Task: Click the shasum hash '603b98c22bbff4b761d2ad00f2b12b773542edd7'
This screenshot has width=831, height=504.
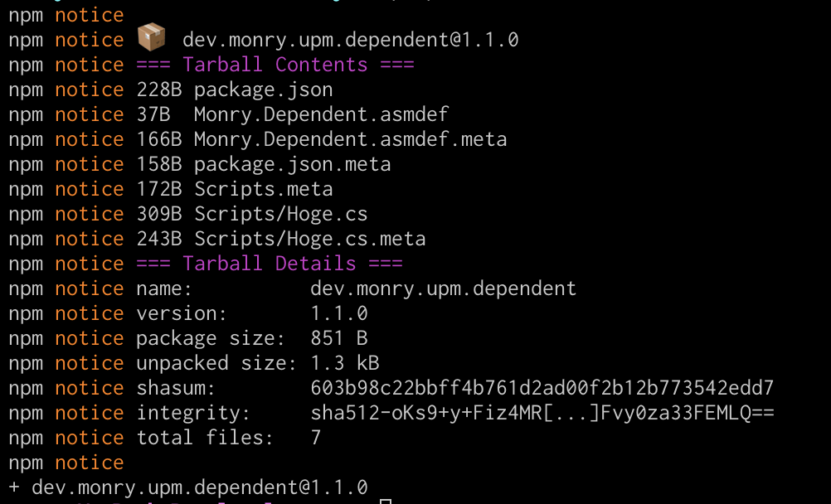Action: pyautogui.click(x=542, y=389)
